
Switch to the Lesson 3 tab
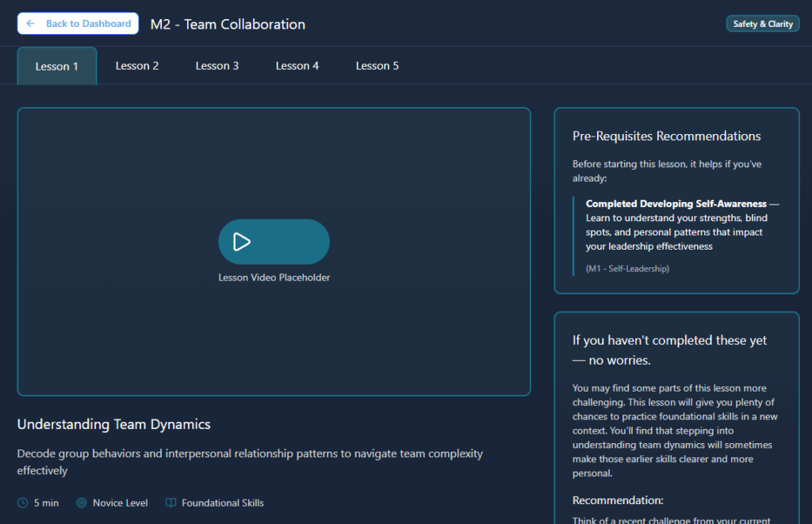point(217,66)
